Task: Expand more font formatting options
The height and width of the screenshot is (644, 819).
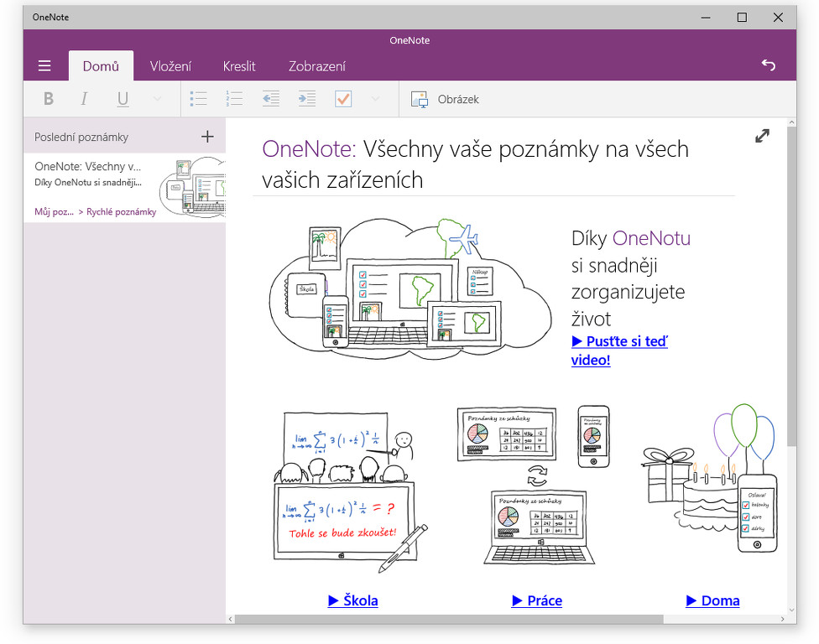Action: pos(157,99)
